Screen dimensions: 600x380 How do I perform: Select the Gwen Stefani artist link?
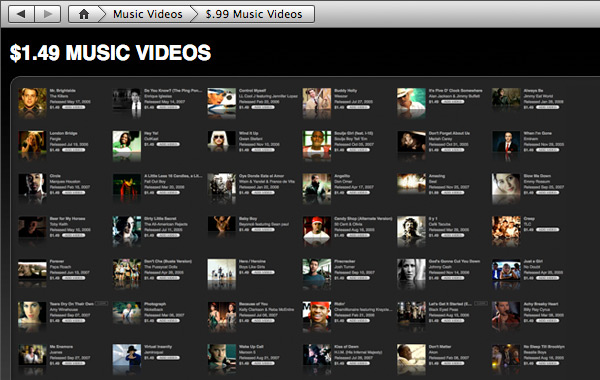tap(251, 139)
